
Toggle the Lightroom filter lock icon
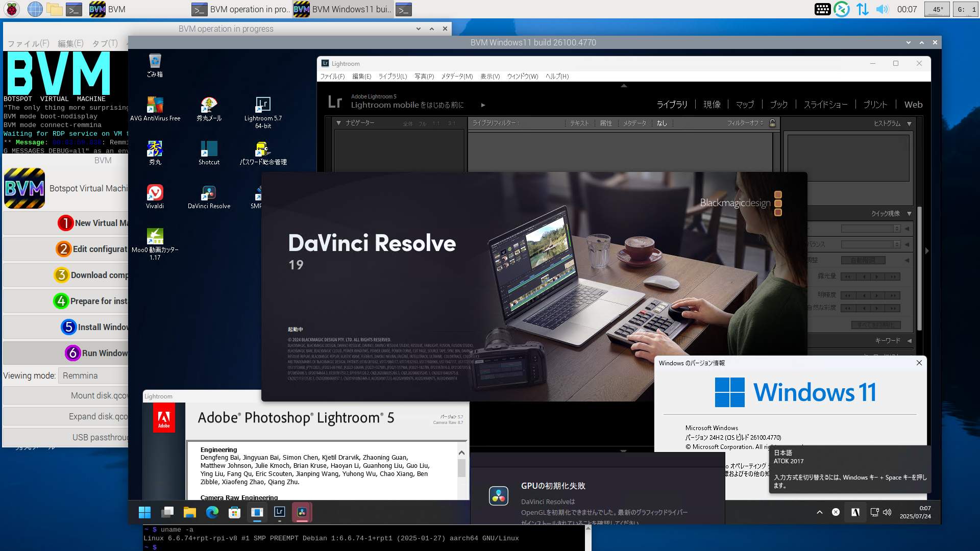(x=772, y=123)
